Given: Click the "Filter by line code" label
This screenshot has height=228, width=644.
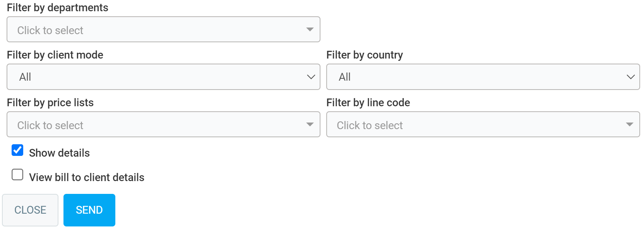Looking at the screenshot, I should click(x=368, y=103).
